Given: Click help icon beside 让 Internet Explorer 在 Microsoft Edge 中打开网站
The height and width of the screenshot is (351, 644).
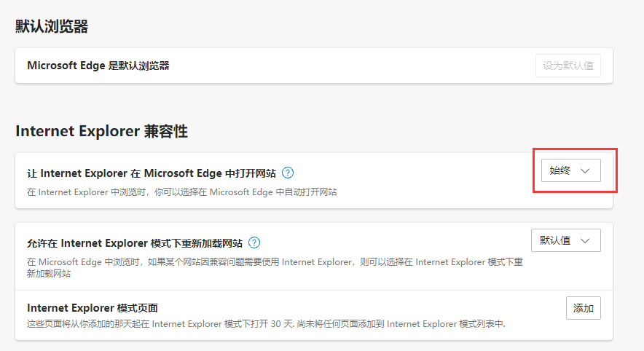Looking at the screenshot, I should (x=288, y=173).
